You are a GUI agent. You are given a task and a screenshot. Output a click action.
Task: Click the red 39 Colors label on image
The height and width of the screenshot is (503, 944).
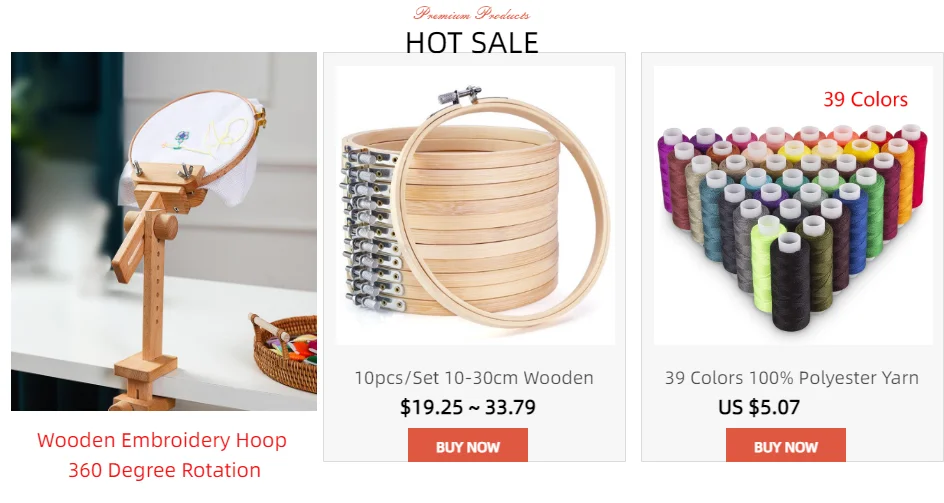(x=865, y=99)
